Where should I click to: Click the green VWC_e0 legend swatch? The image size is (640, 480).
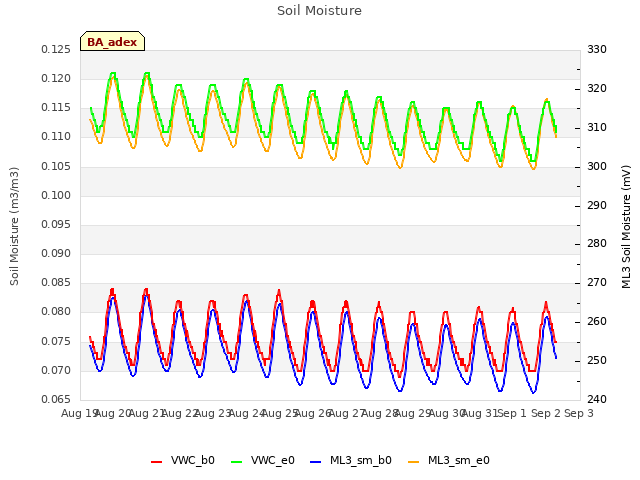pos(236,462)
